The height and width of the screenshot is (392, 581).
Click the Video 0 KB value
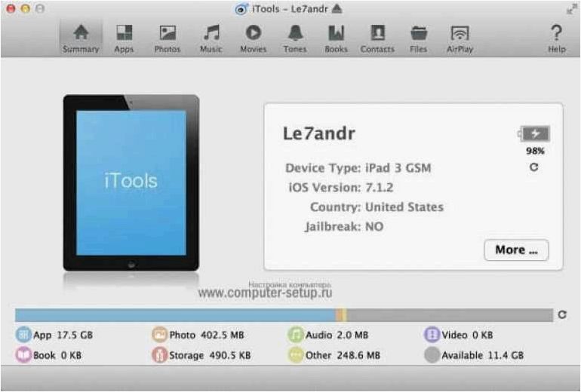click(x=482, y=335)
